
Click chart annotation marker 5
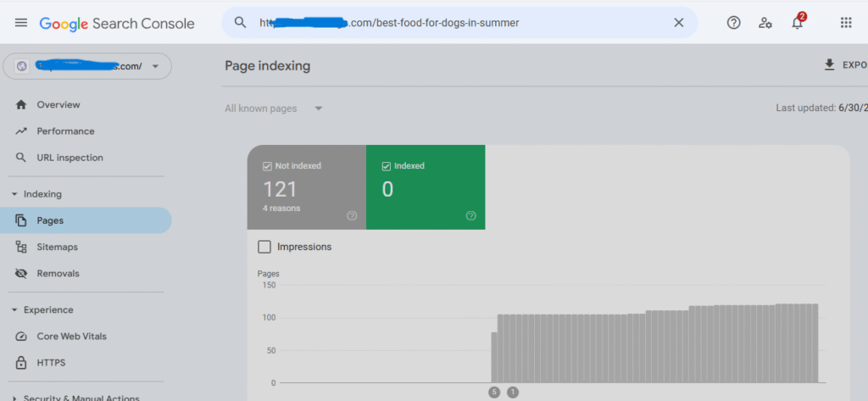pos(494,392)
